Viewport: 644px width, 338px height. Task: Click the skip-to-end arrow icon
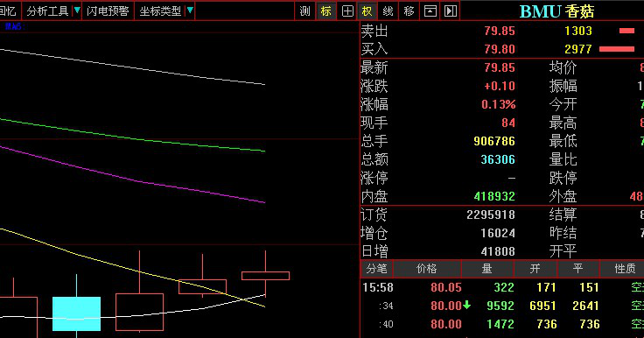click(x=451, y=11)
